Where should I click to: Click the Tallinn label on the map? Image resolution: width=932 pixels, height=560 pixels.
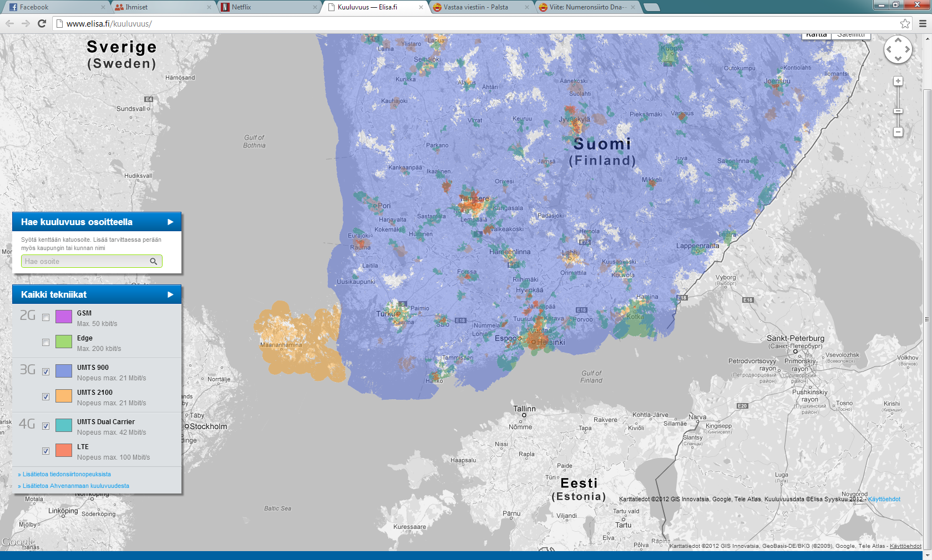[x=524, y=409]
